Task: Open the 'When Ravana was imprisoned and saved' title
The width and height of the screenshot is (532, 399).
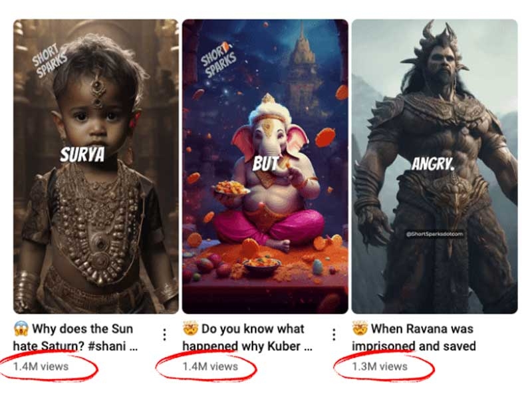Action: 414,337
